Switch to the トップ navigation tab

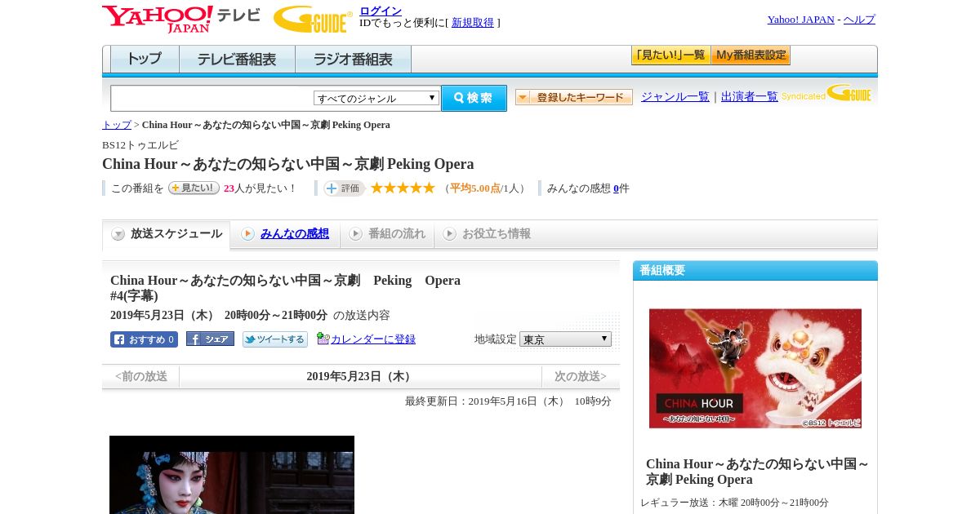(x=145, y=60)
